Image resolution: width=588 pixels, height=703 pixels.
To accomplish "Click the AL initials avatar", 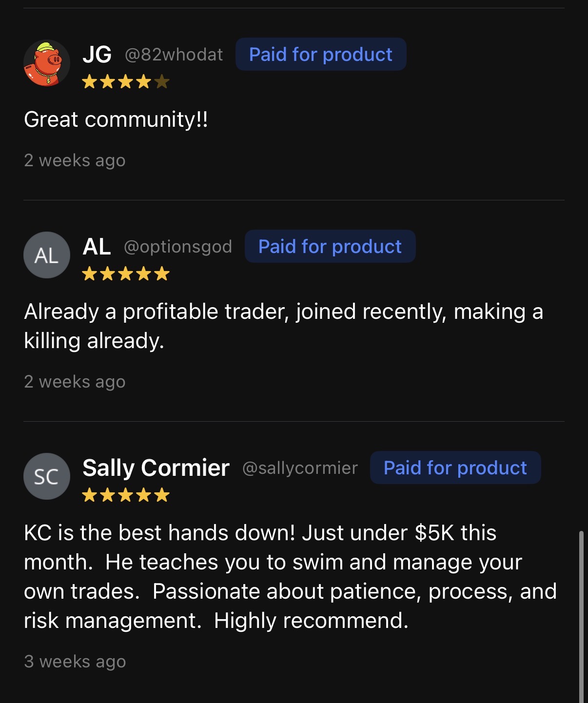I will point(47,255).
